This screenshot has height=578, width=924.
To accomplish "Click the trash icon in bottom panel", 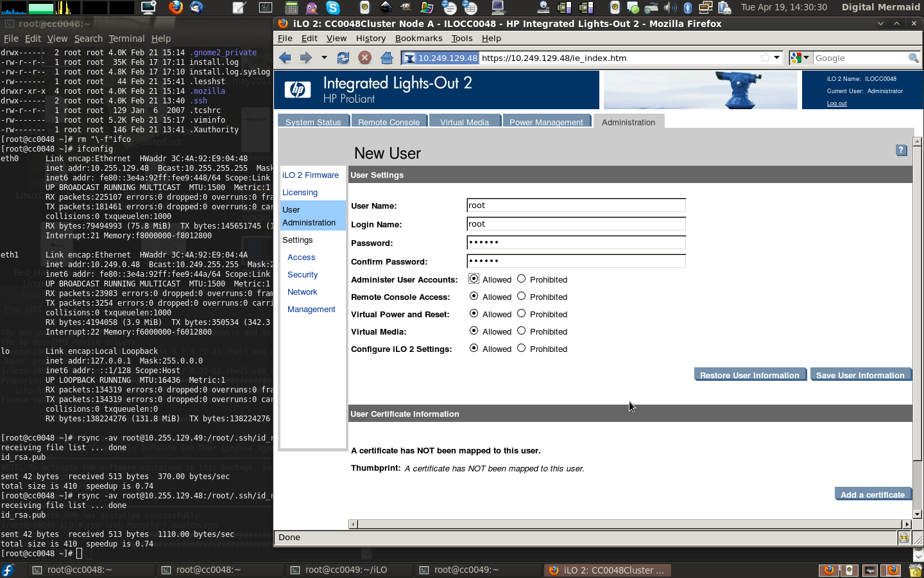I will pyautogui.click(x=915, y=570).
